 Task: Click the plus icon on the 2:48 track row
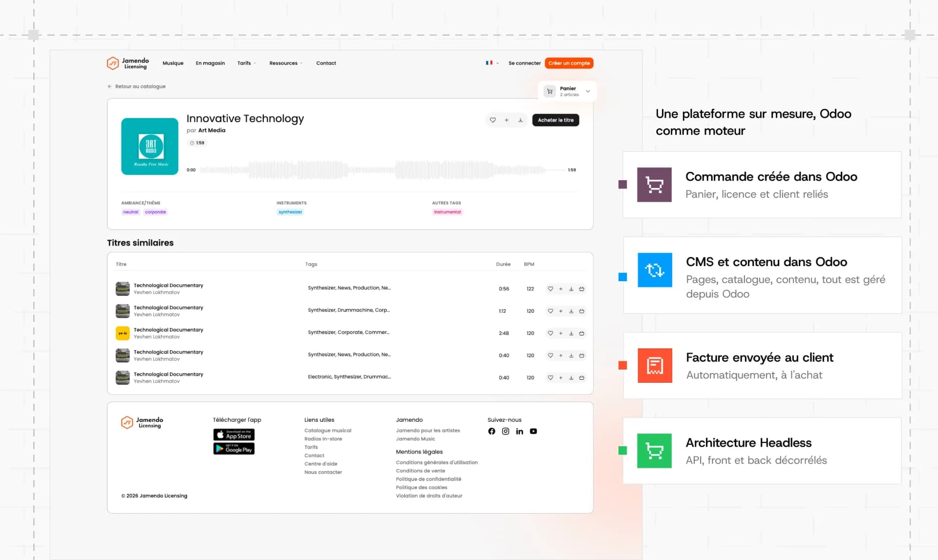point(561,333)
